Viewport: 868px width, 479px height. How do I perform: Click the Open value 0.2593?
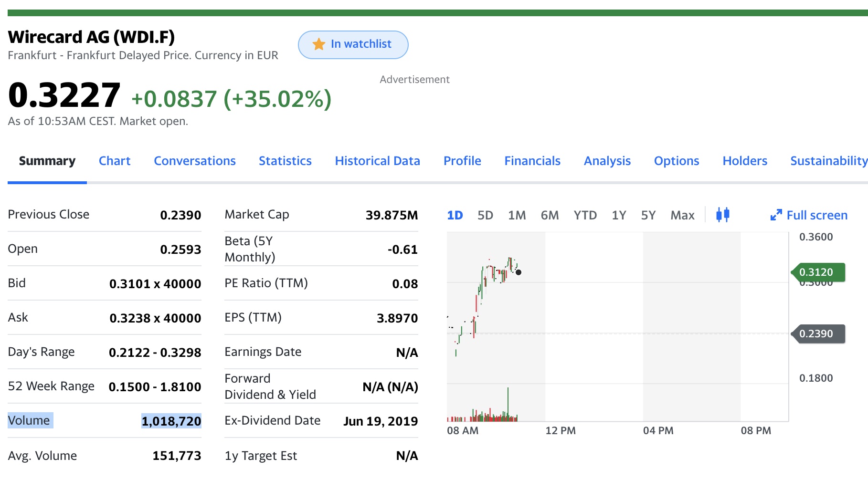click(180, 250)
